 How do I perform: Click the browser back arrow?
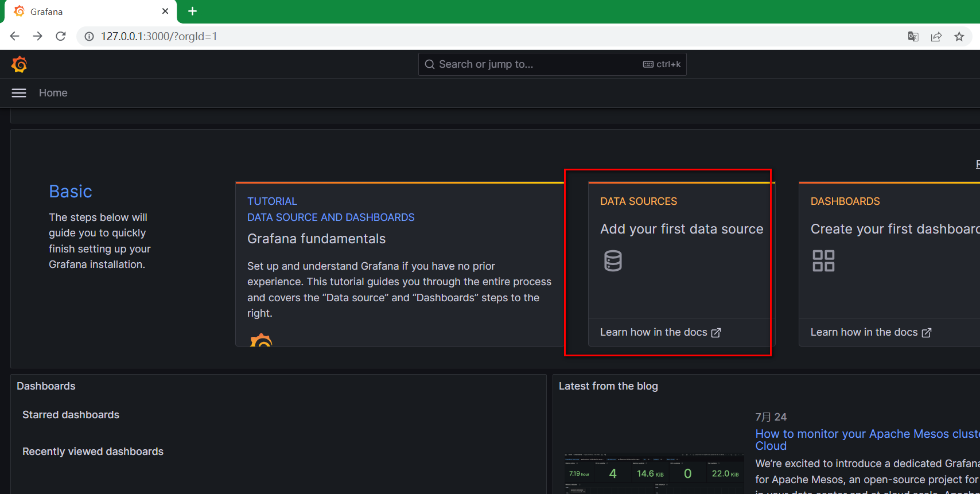[x=15, y=36]
